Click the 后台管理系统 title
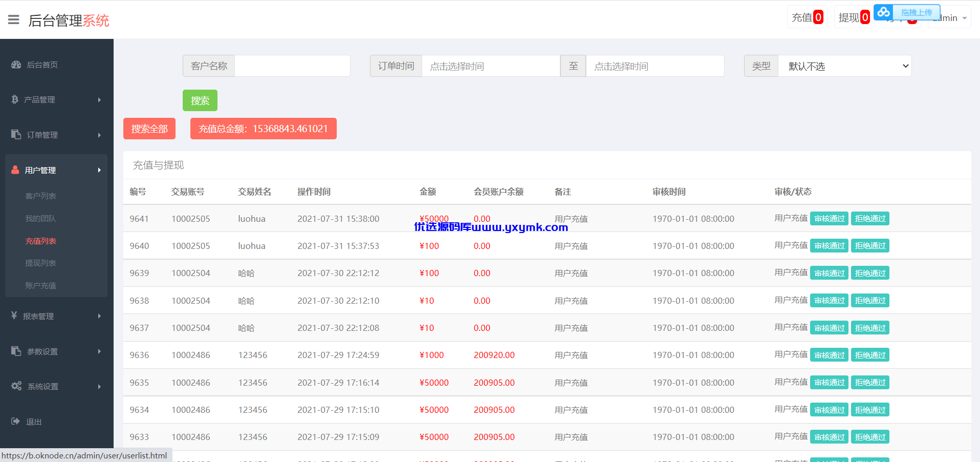 coord(69,20)
